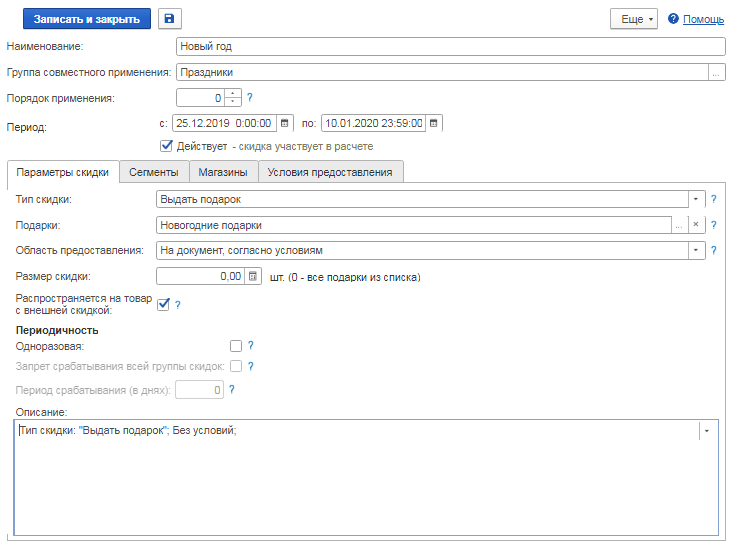This screenshot has width=730, height=547.
Task: Click the Группа совместного применения field
Action: tap(442, 73)
